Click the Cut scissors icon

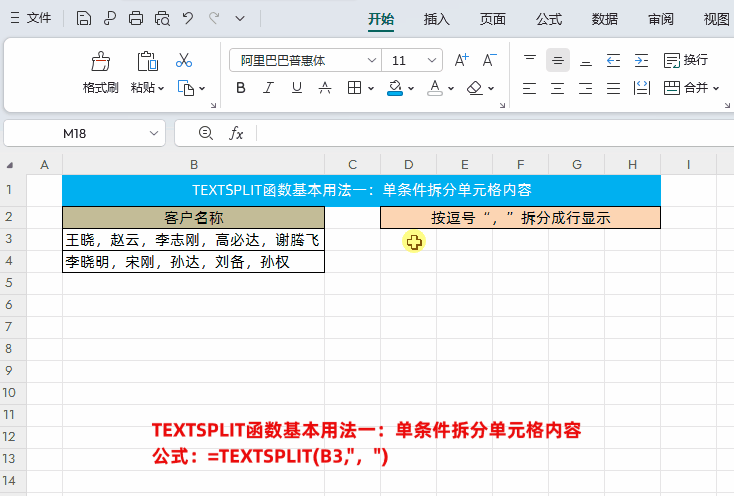click(x=184, y=60)
